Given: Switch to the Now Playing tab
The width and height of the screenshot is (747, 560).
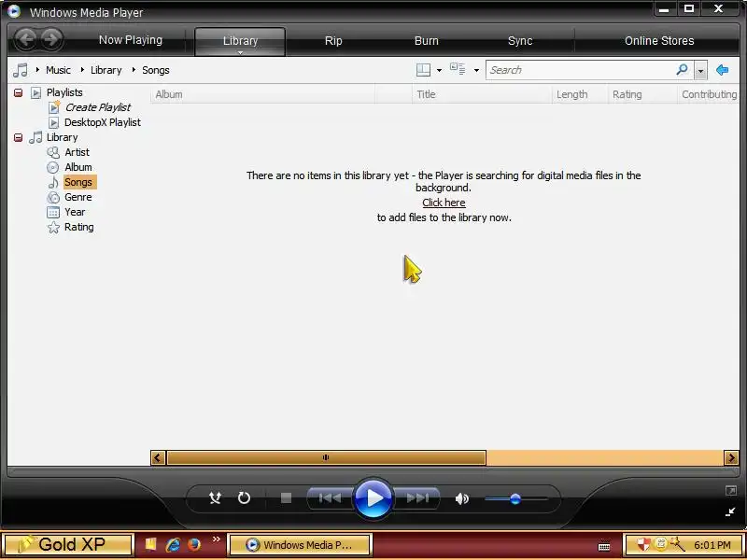Looking at the screenshot, I should pos(131,40).
